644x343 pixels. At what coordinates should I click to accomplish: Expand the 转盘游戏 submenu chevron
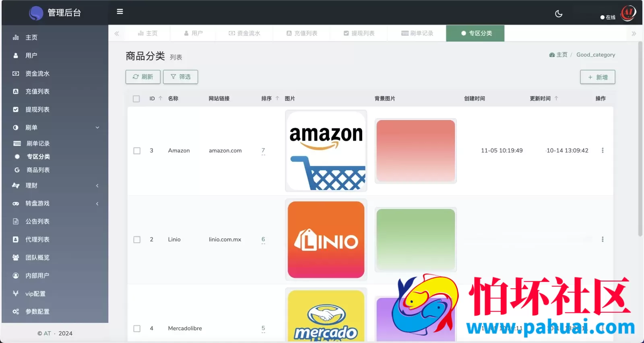[x=97, y=204]
